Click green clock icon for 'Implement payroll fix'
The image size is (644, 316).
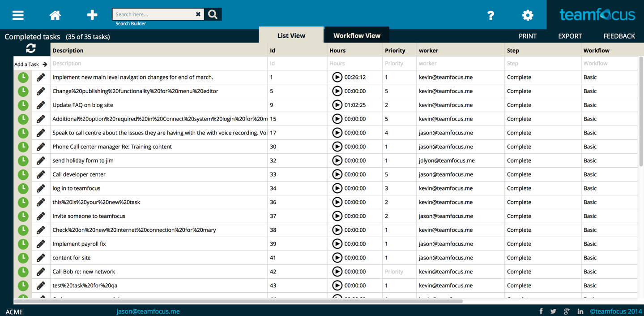(23, 244)
